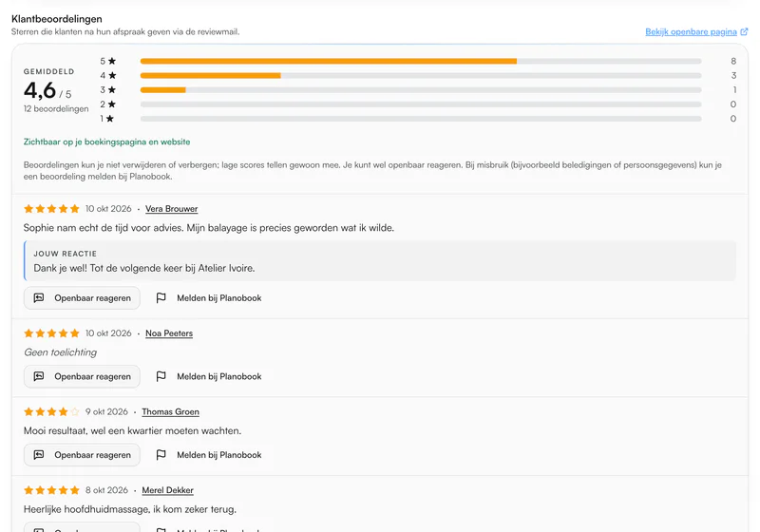Click the '5 ★' row label
The image size is (760, 532).
point(108,61)
